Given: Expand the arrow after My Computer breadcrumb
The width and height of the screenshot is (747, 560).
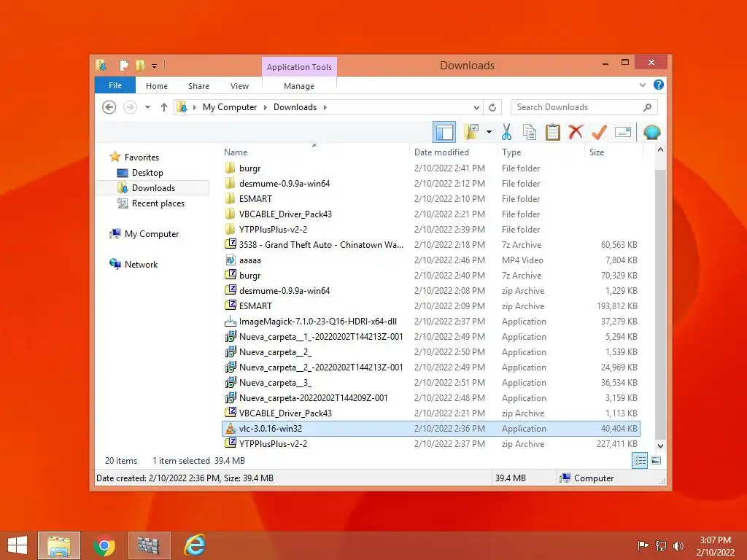Looking at the screenshot, I should click(266, 107).
